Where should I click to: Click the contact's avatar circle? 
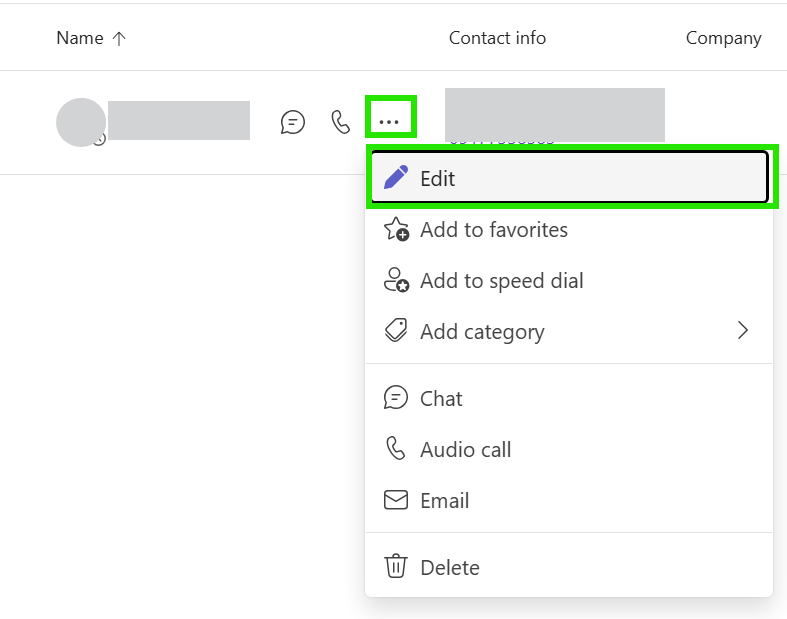point(81,122)
